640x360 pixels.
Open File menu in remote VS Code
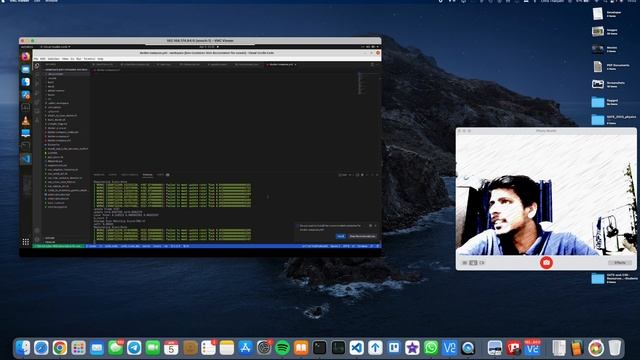coord(36,59)
